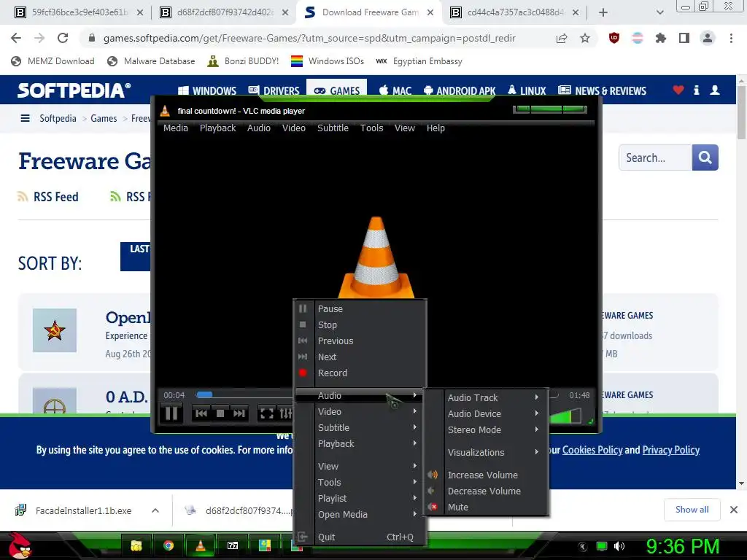Choose Next in the context menu
Screen dimensions: 747x560
[x=360, y=357]
